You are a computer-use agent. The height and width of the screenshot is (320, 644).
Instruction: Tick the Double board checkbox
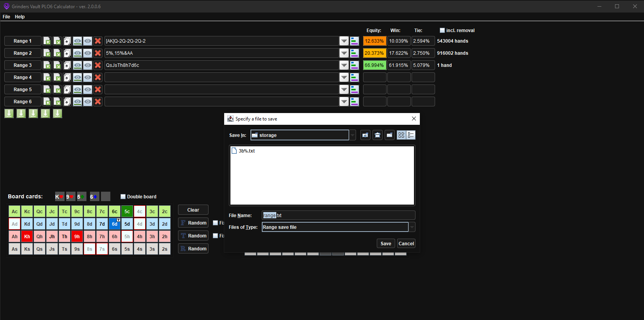123,197
